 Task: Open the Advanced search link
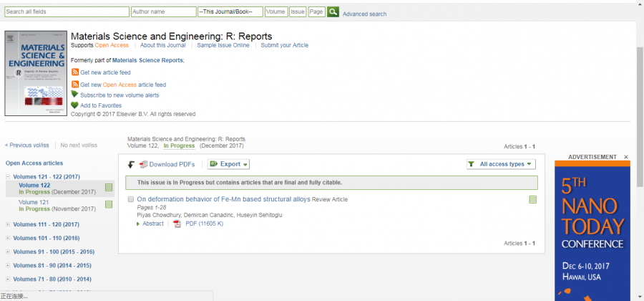[364, 14]
